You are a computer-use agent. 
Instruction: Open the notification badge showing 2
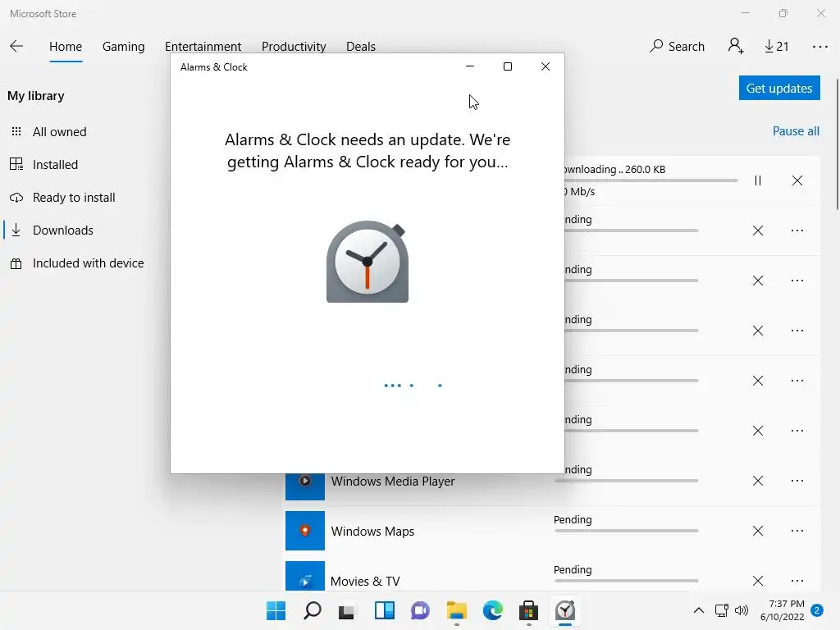(817, 610)
